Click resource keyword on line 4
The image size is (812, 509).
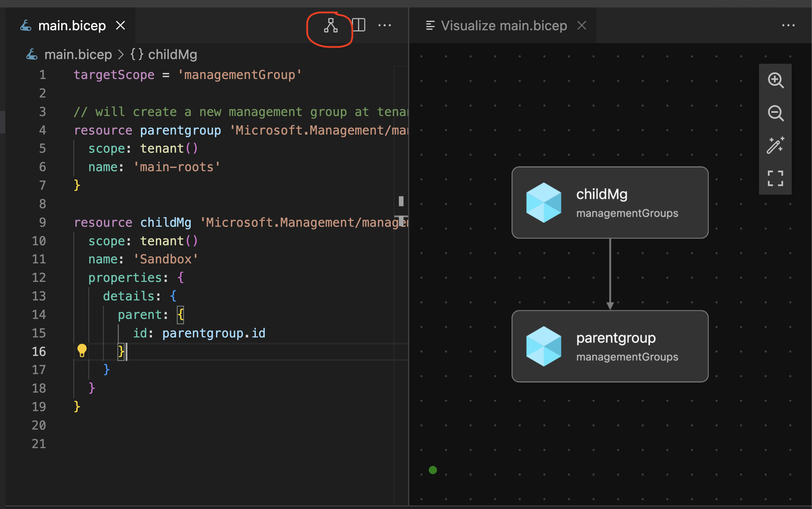(x=103, y=130)
